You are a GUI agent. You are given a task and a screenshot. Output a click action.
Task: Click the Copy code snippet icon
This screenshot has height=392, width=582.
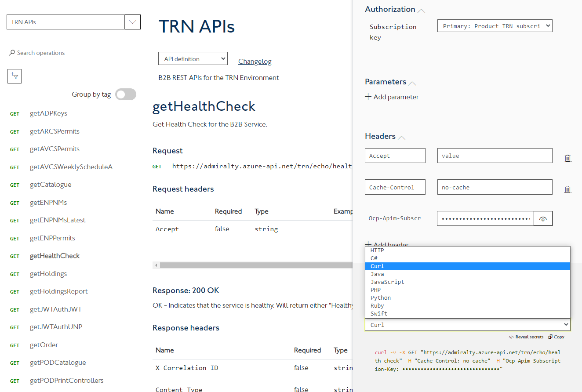556,337
